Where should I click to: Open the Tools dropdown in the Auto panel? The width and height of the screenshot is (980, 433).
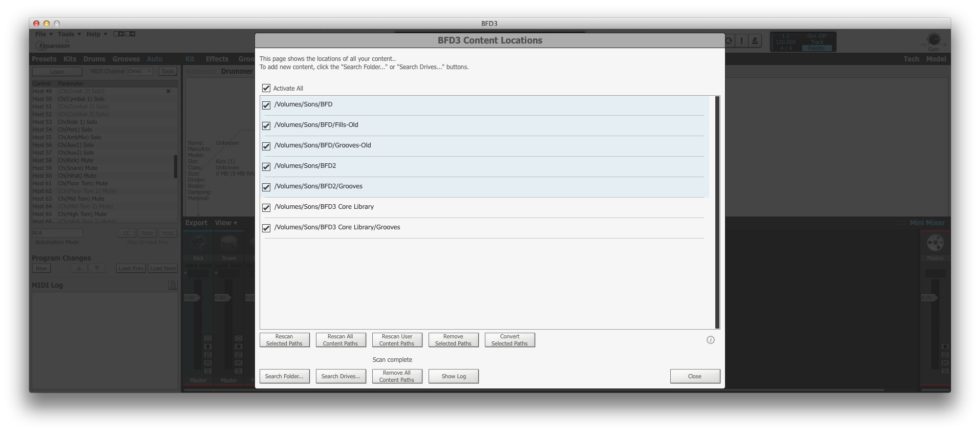pos(167,71)
